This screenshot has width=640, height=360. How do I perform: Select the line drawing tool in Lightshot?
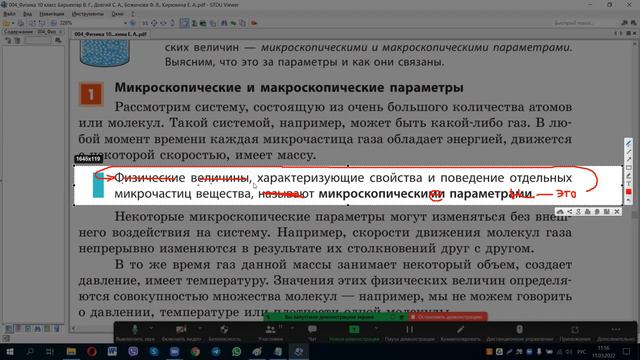point(629,151)
